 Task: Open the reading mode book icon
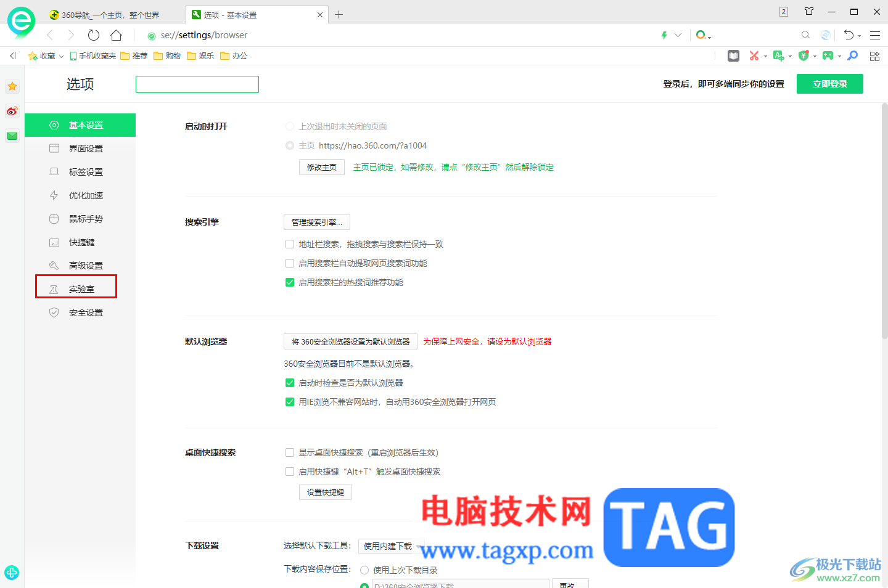pos(733,56)
